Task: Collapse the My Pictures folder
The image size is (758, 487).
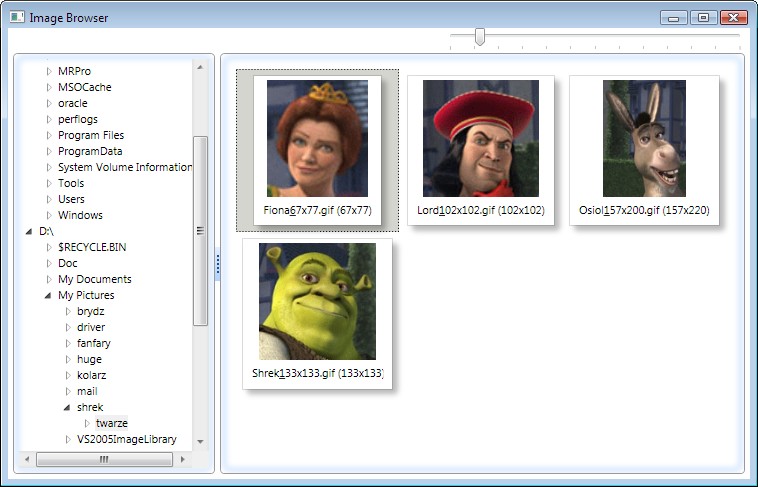Action: (48, 295)
